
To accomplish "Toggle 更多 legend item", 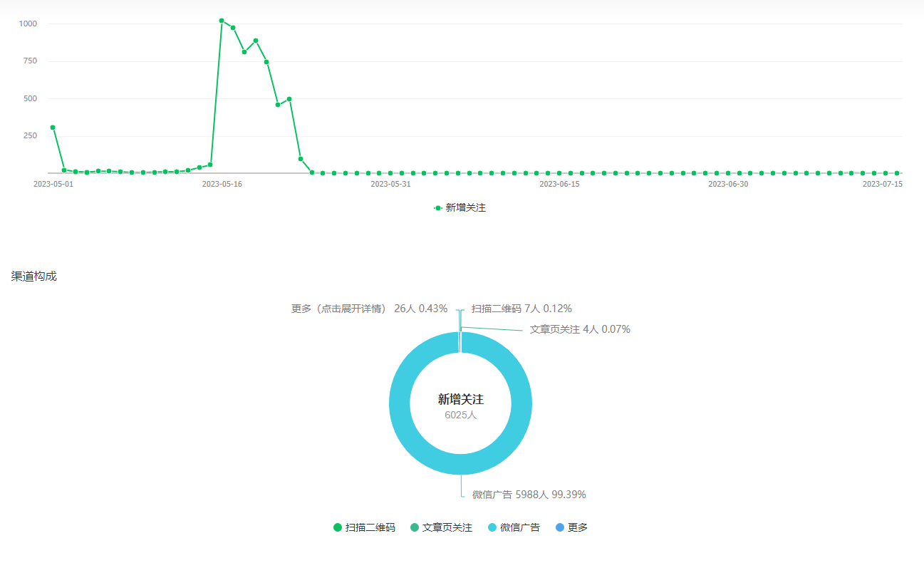I will click(x=571, y=528).
